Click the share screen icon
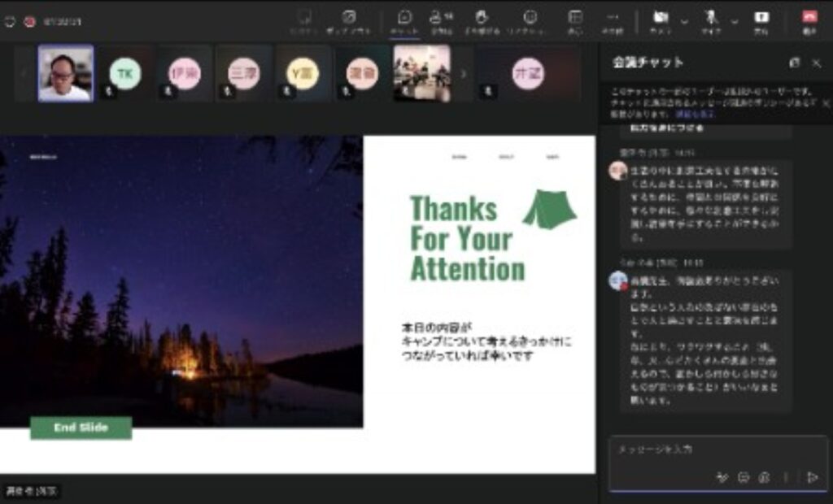Screen dimensions: 833x504 click(761, 20)
